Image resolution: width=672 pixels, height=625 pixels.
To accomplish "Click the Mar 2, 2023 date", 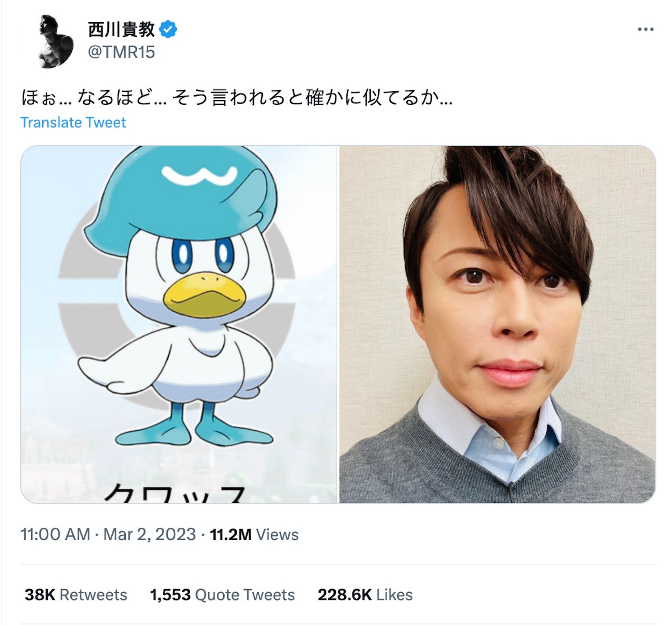I will pyautogui.click(x=149, y=534).
